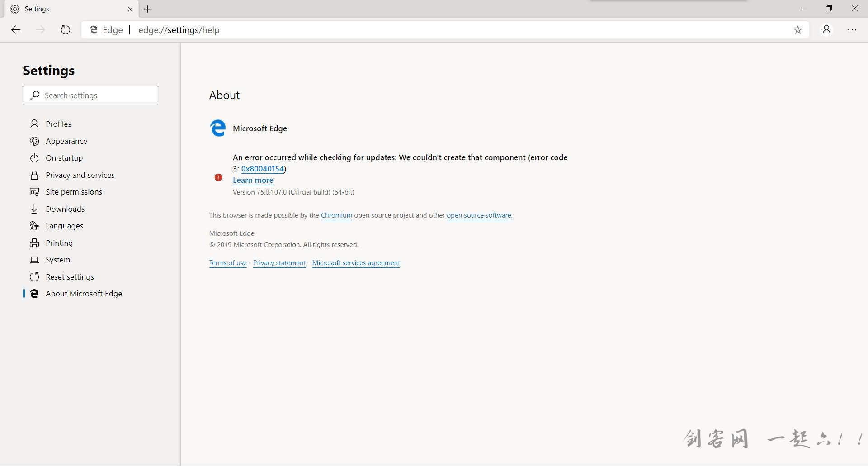
Task: Click the magnifier icon in search settings
Action: coord(35,95)
